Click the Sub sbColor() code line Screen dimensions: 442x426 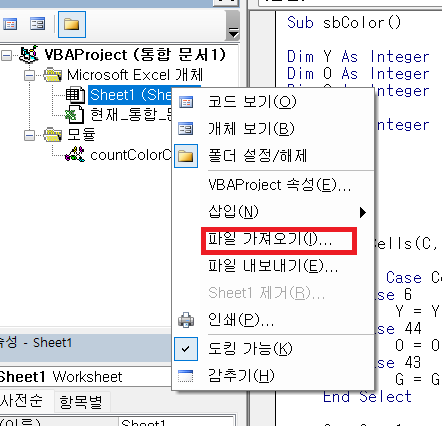(344, 23)
